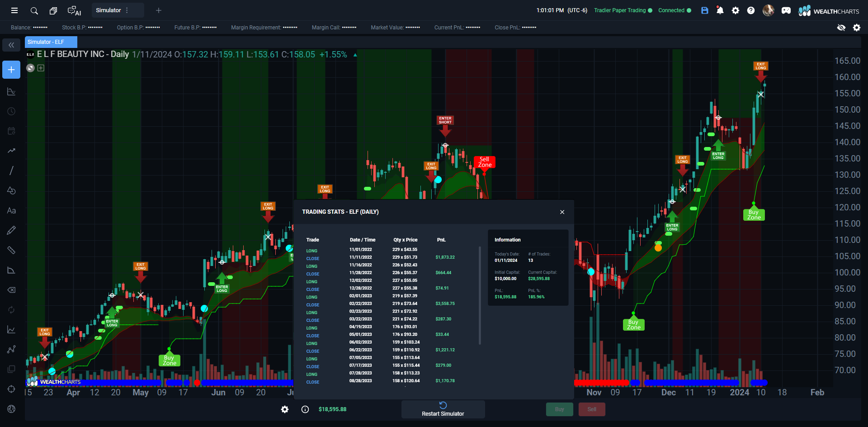Image resolution: width=868 pixels, height=427 pixels.
Task: Toggle the chart indicator hide circle
Action: click(30, 68)
